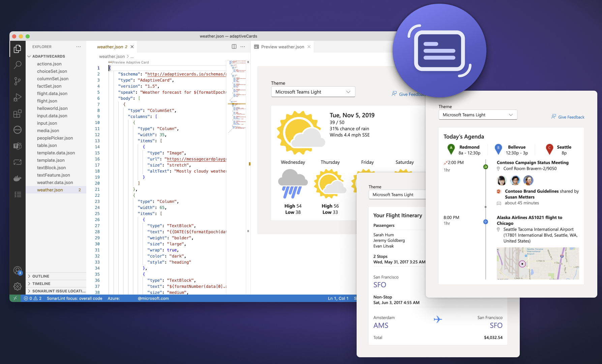Screen dimensions: 602x364
Task: Open the Run and Debug view
Action: [x=18, y=97]
